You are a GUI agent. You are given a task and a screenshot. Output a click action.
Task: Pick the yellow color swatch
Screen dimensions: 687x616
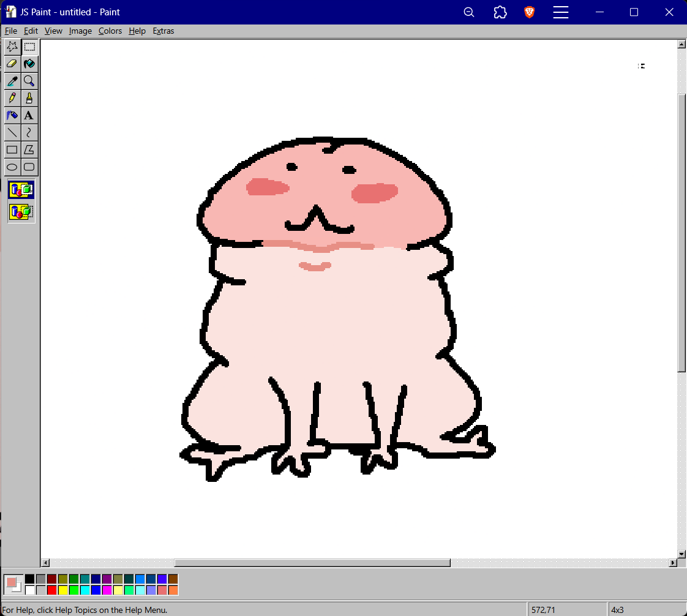pyautogui.click(x=62, y=590)
